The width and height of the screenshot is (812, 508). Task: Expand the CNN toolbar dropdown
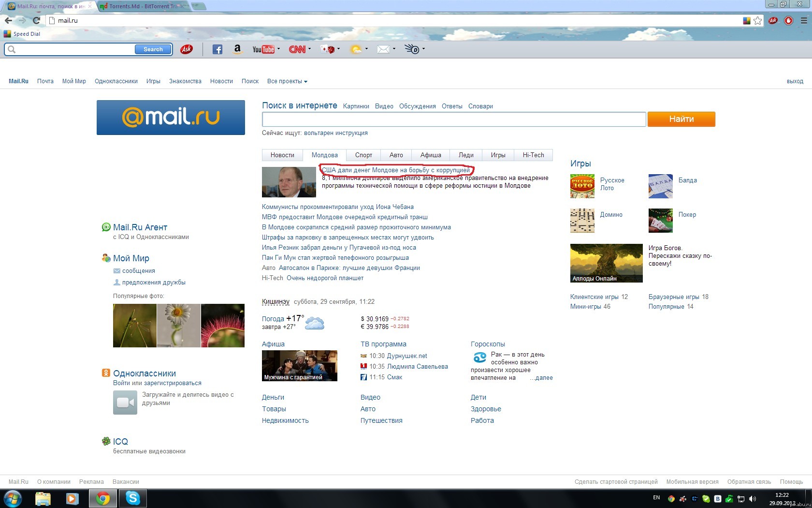point(309,49)
